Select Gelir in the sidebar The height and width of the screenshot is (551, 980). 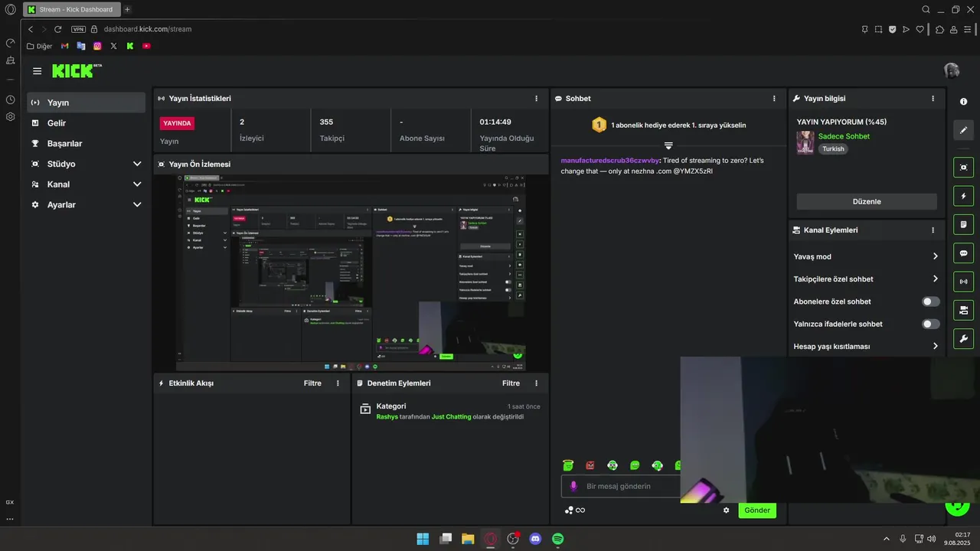(x=86, y=123)
